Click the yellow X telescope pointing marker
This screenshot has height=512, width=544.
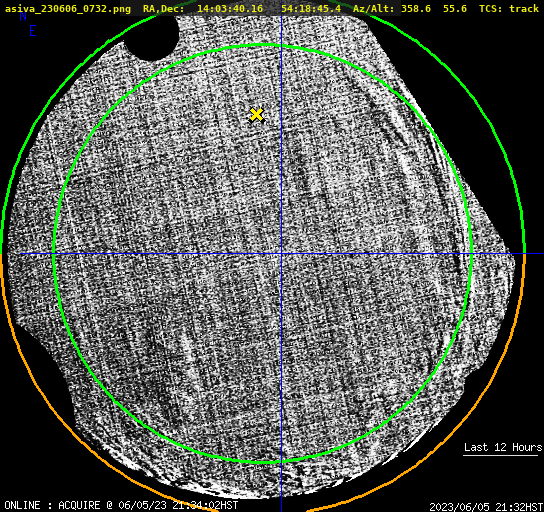coord(256,114)
